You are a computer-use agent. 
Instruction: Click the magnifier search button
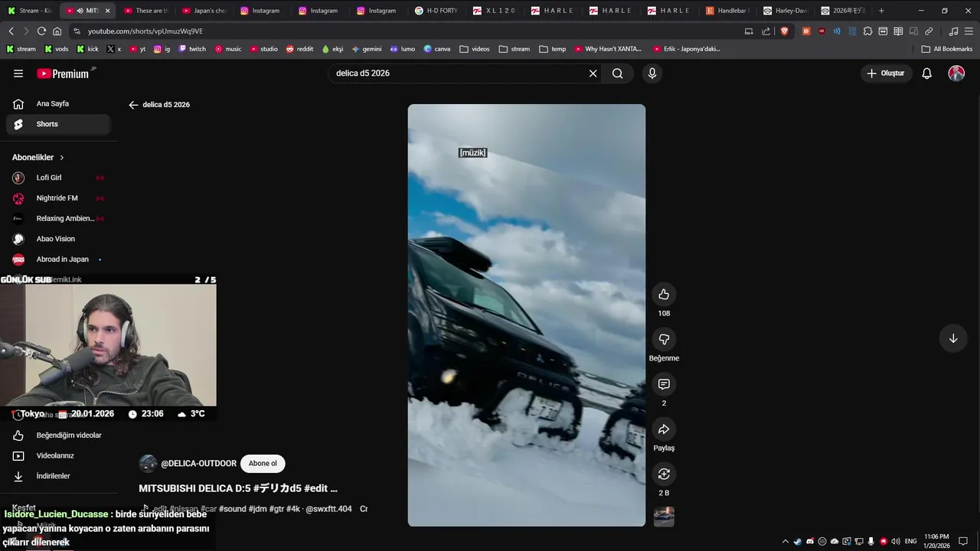pos(617,73)
